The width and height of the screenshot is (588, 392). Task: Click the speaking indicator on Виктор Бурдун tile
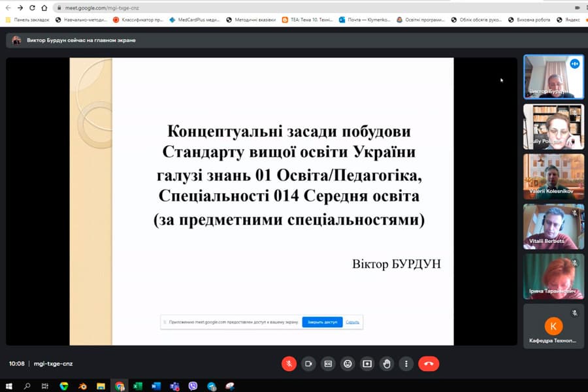574,64
